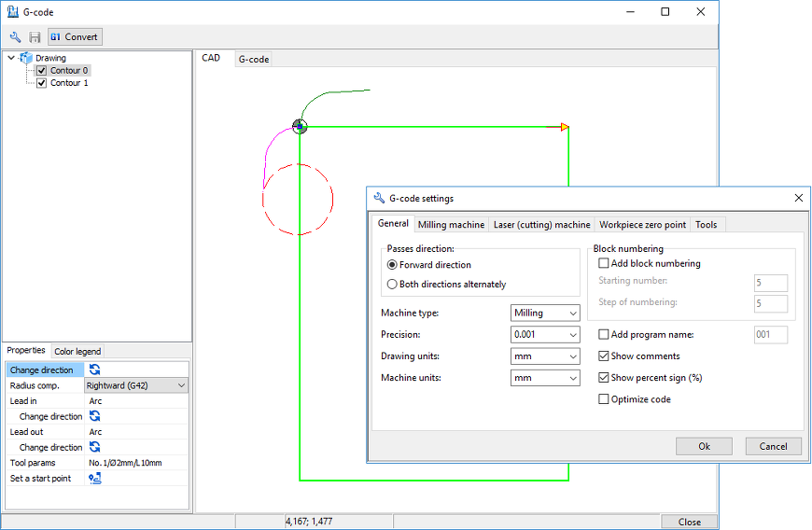Uncheck Show percent sign (%) checkbox

(603, 378)
